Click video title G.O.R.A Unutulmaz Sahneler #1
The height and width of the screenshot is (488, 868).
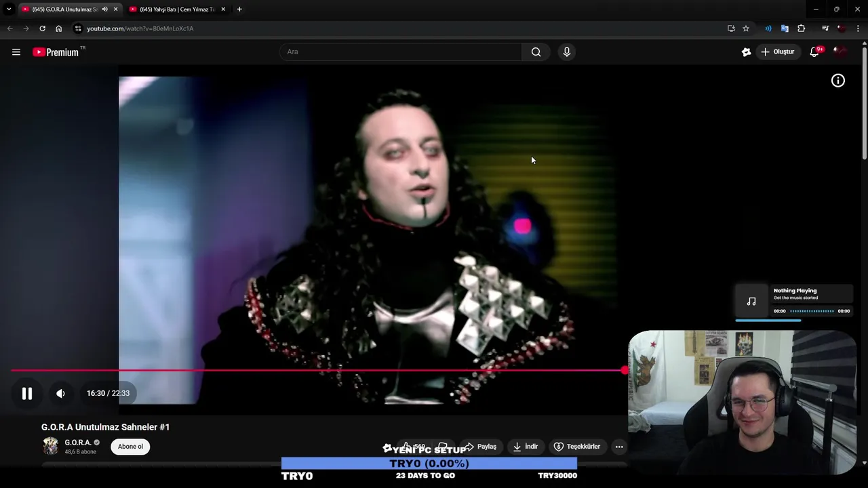click(106, 427)
